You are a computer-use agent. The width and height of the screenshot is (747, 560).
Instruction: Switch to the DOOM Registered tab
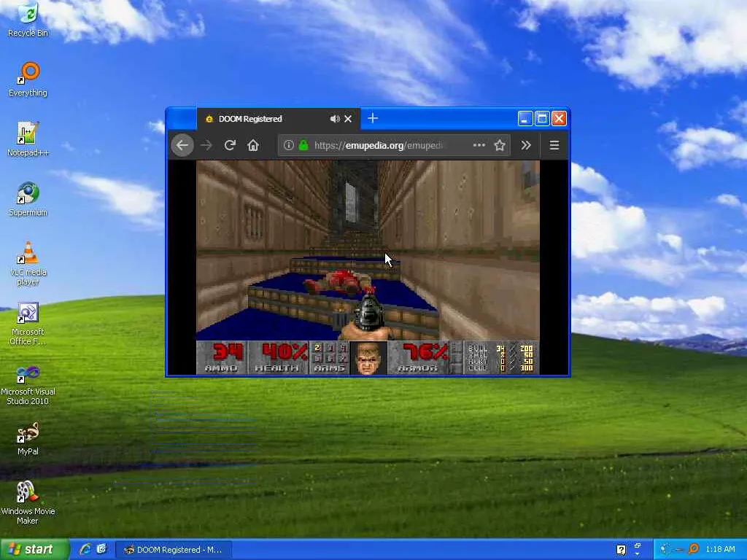pyautogui.click(x=279, y=119)
